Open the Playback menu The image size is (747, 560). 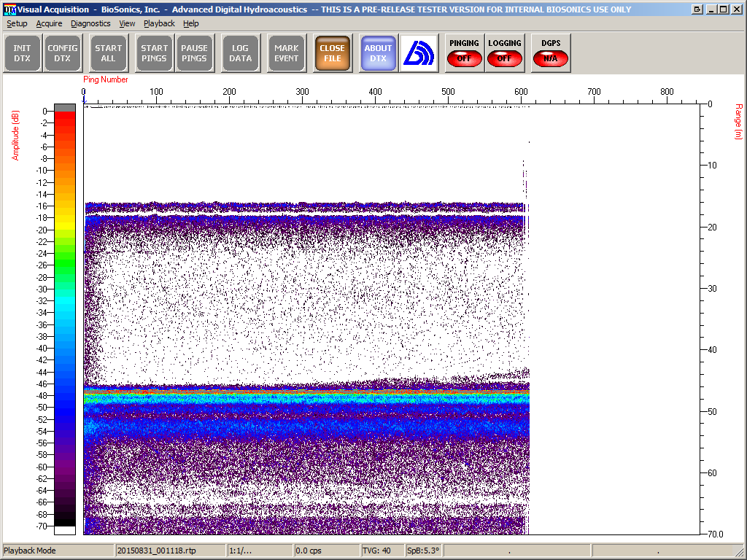[x=159, y=23]
